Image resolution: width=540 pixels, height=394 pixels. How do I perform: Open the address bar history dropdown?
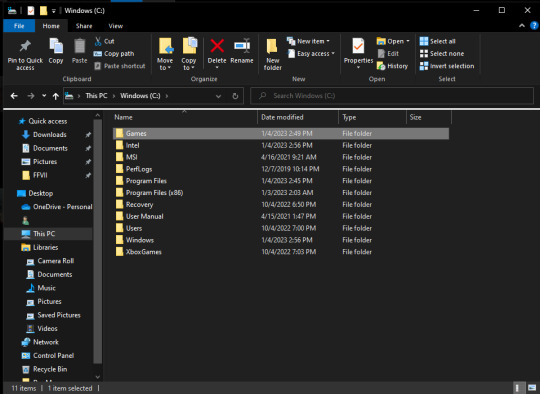pyautogui.click(x=218, y=96)
